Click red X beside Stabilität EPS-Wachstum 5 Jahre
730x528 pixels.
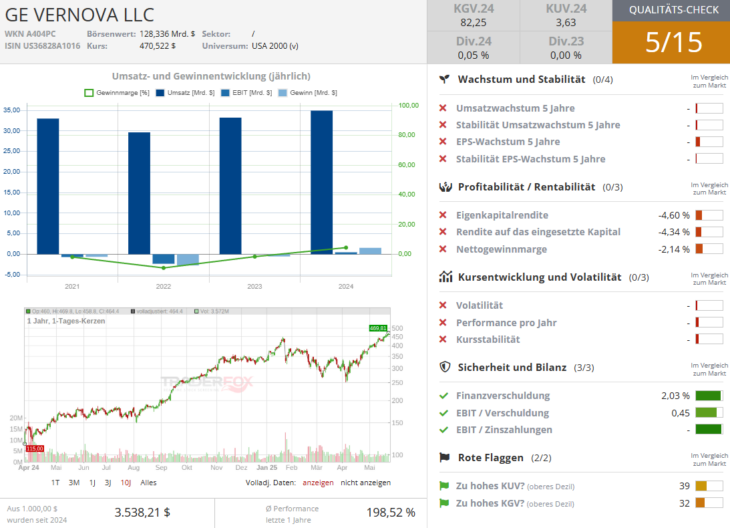(x=443, y=159)
